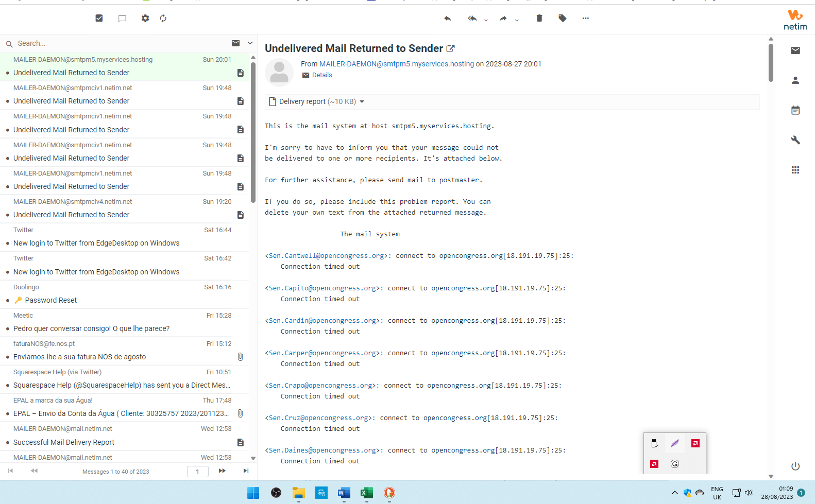The width and height of the screenshot is (815, 504).
Task: Go to the next page of messages
Action: pos(222,471)
